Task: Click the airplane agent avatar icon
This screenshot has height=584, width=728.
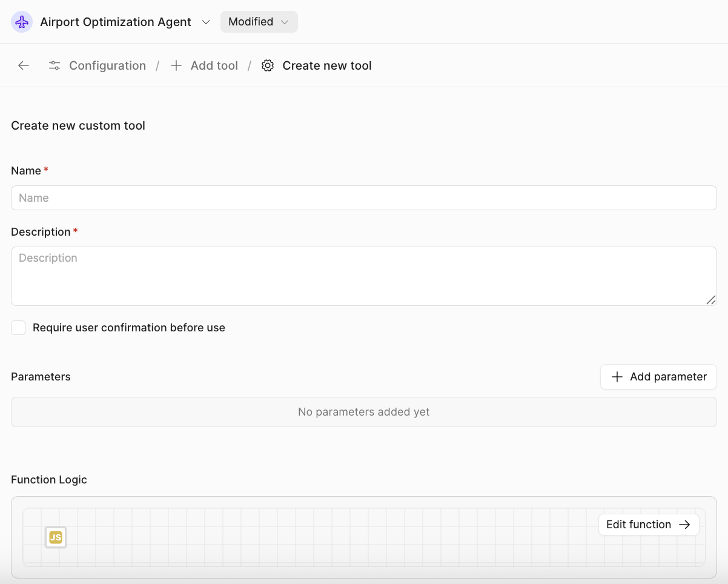Action: click(21, 21)
